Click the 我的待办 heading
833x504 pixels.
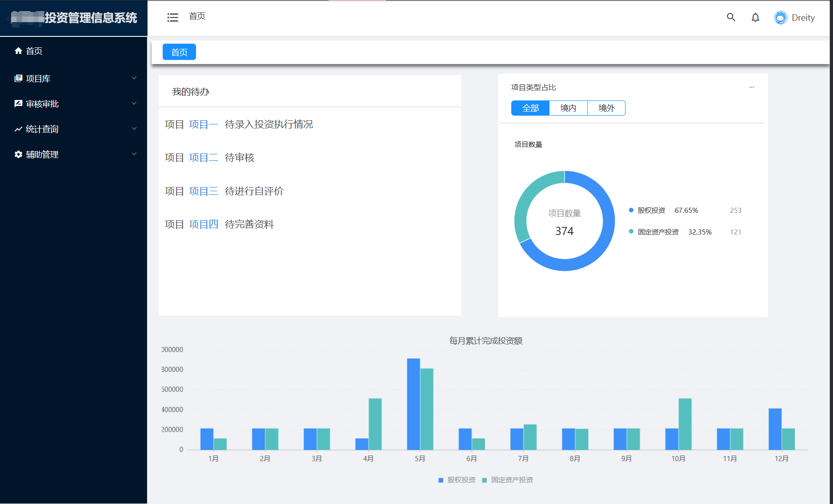pos(191,92)
